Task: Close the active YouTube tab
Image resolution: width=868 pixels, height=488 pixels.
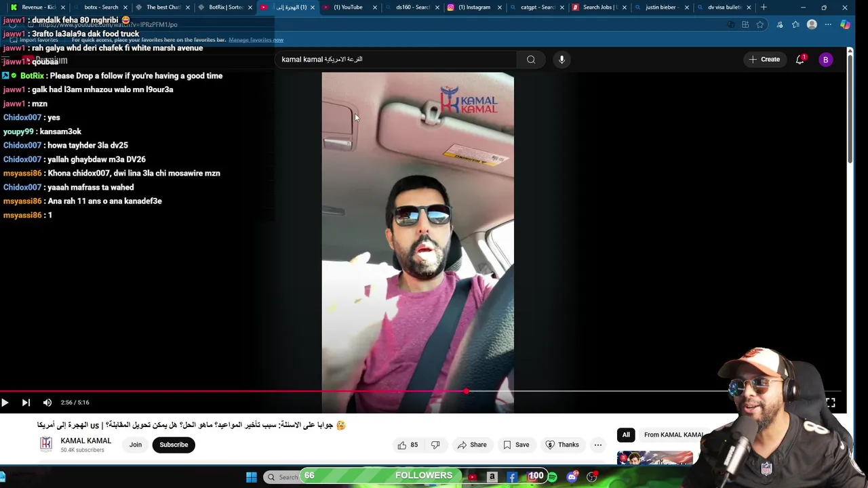Action: (x=313, y=7)
